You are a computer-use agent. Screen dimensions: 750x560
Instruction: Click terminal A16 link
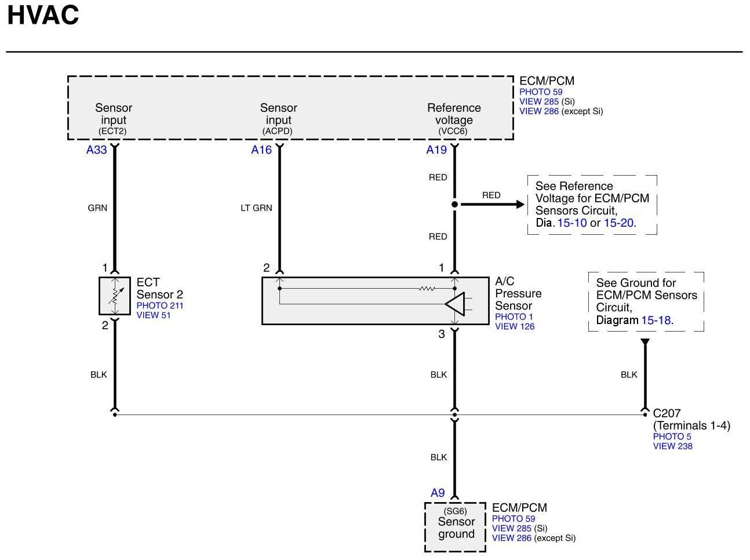[x=261, y=150]
